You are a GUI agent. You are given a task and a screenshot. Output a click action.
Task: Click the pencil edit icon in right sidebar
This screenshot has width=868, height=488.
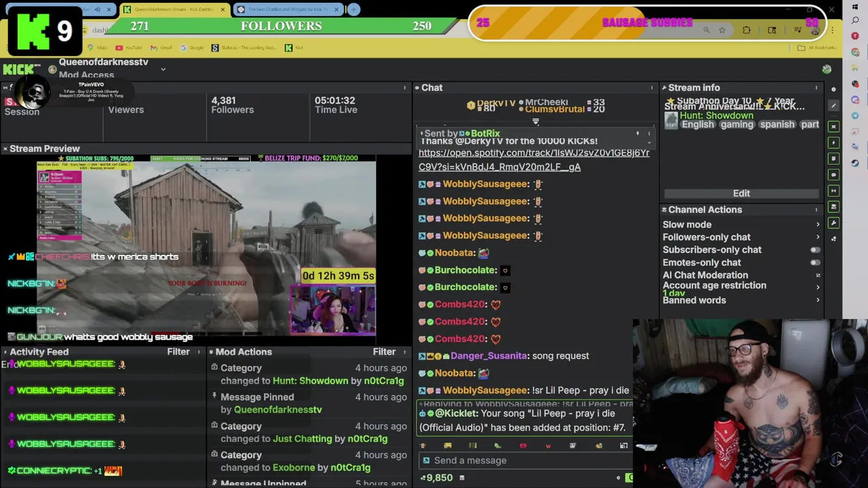click(833, 106)
